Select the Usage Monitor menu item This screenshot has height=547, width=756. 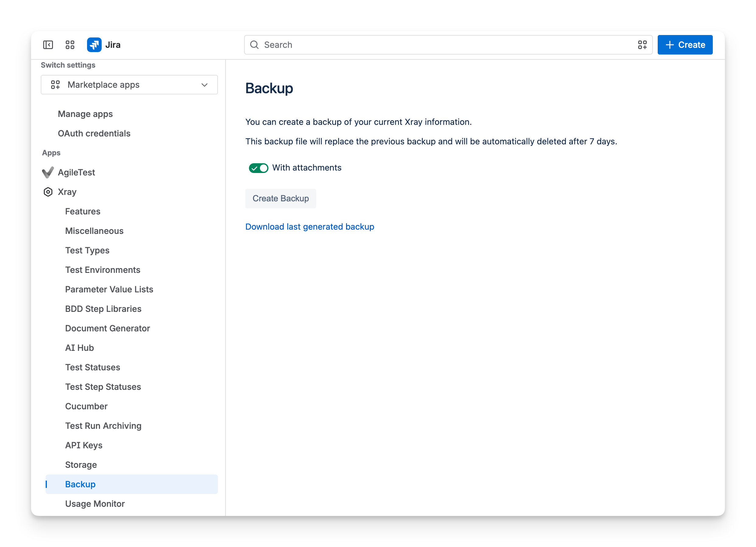click(95, 504)
